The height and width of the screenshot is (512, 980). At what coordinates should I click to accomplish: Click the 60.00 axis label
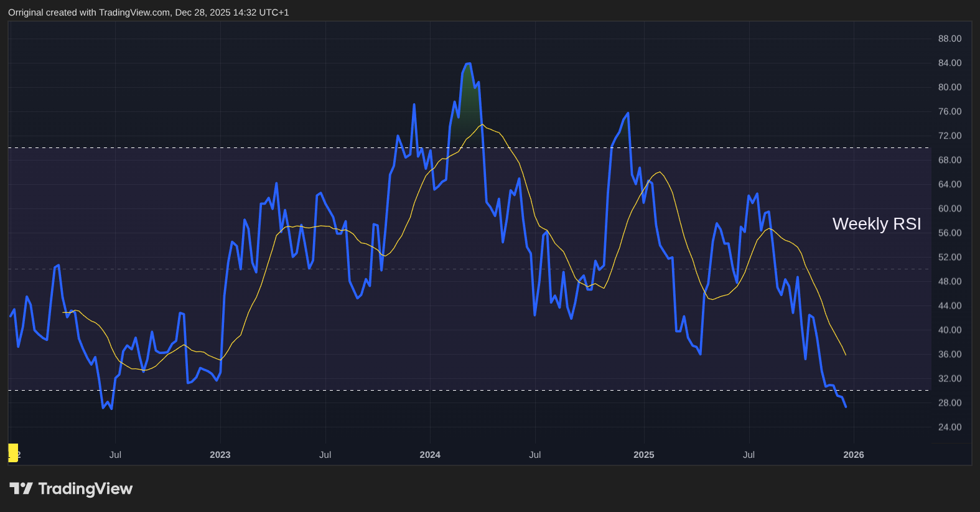950,208
